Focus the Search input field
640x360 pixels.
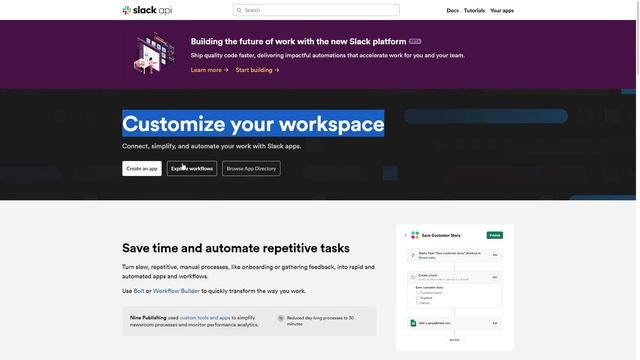[x=316, y=10]
